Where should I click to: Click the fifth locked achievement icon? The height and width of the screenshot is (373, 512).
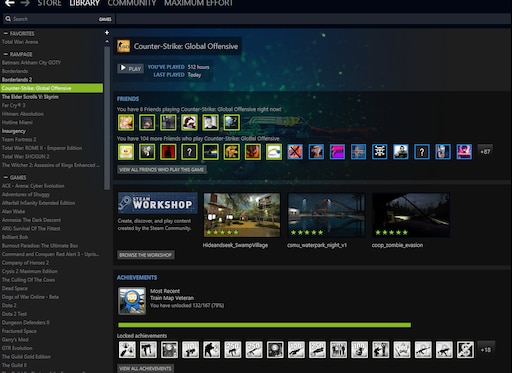pyautogui.click(x=212, y=350)
